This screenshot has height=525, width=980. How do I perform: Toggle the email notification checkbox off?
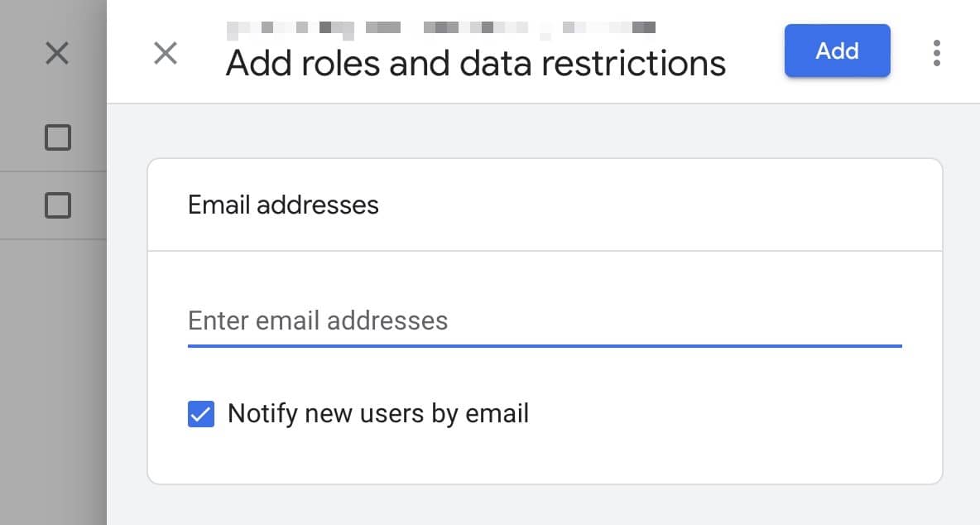pos(199,413)
